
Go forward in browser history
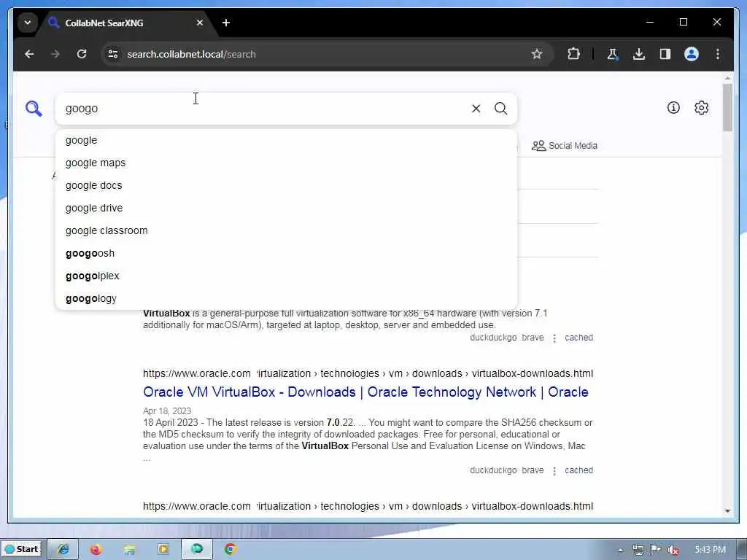(55, 54)
